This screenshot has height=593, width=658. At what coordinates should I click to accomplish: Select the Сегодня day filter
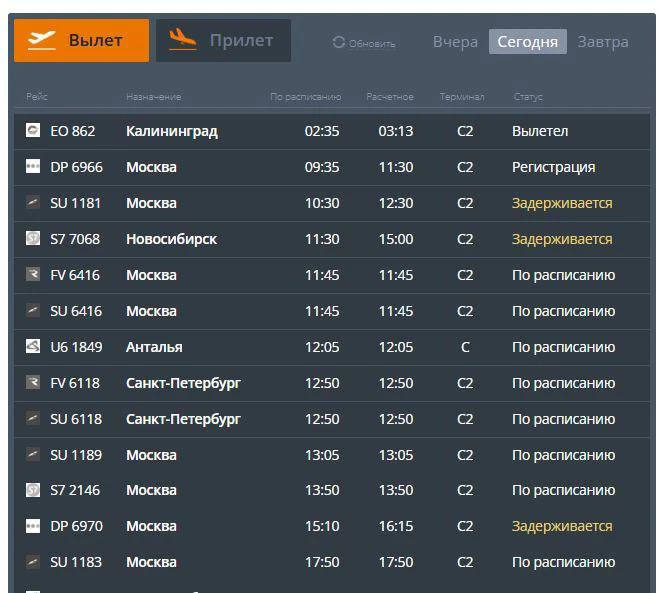[527, 42]
